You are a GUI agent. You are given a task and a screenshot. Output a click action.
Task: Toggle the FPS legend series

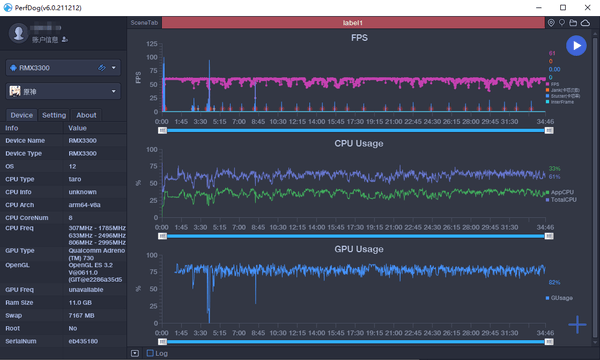(x=553, y=84)
